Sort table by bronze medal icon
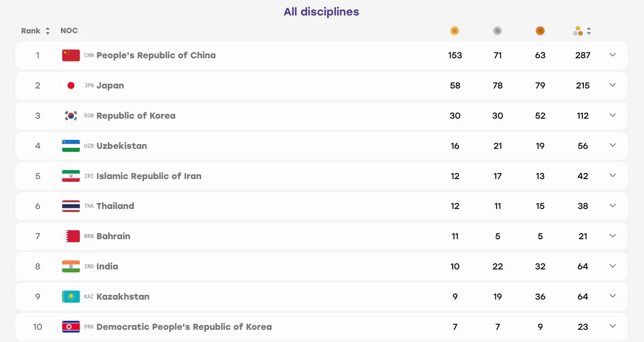 coord(540,31)
